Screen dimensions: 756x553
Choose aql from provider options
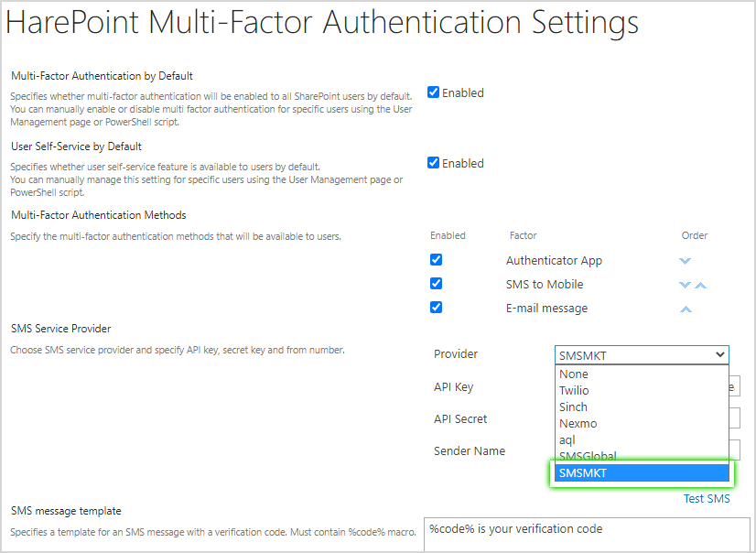click(567, 439)
